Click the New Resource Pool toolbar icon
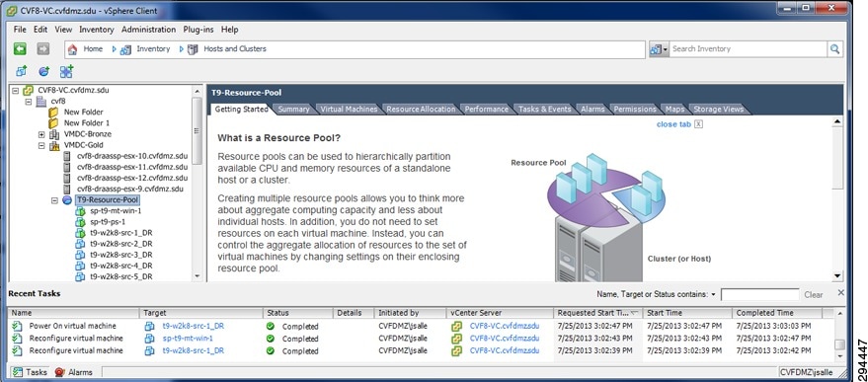This screenshot has height=382, width=868. click(x=43, y=71)
